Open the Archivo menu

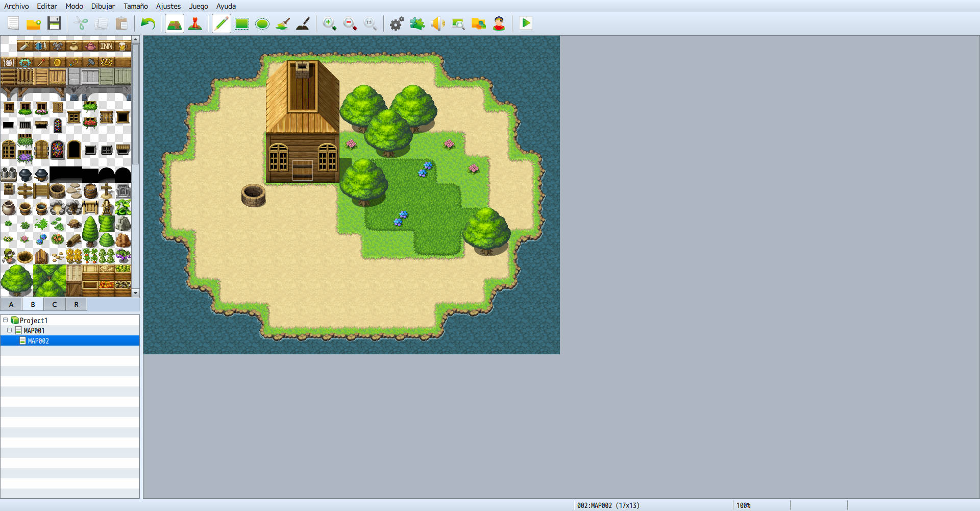[16, 6]
